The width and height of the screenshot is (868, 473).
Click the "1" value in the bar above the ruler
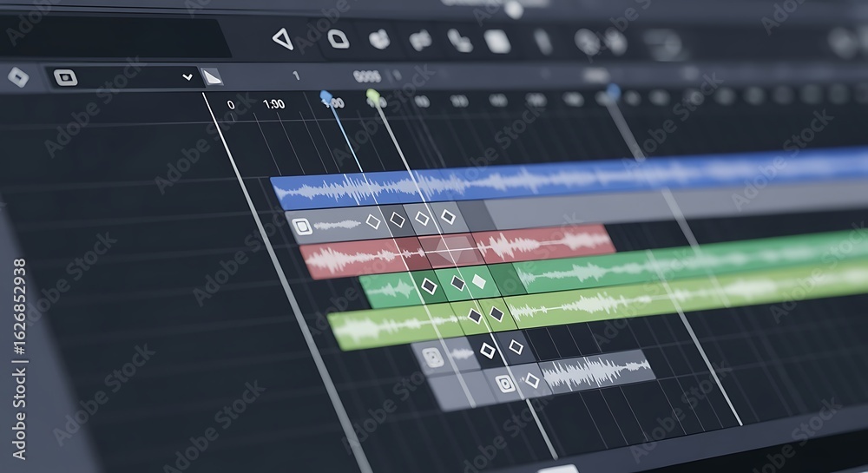pos(296,76)
